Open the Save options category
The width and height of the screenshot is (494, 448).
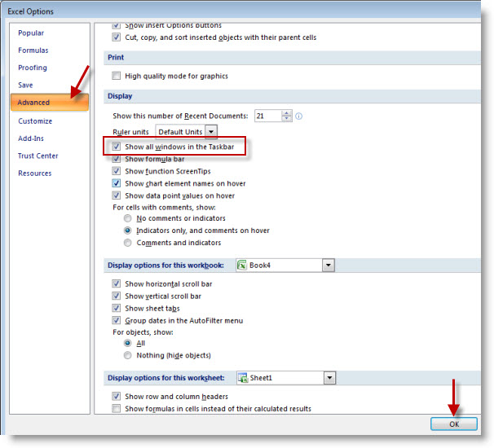coord(25,85)
